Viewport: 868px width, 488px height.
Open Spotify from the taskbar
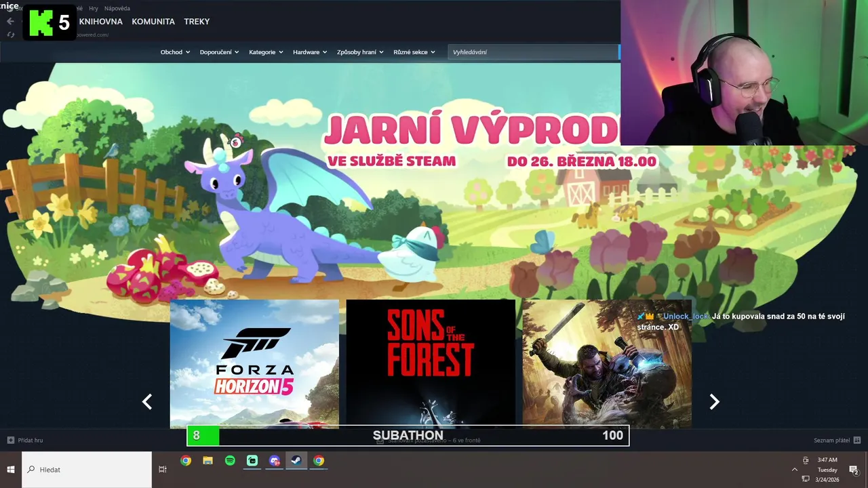230,461
